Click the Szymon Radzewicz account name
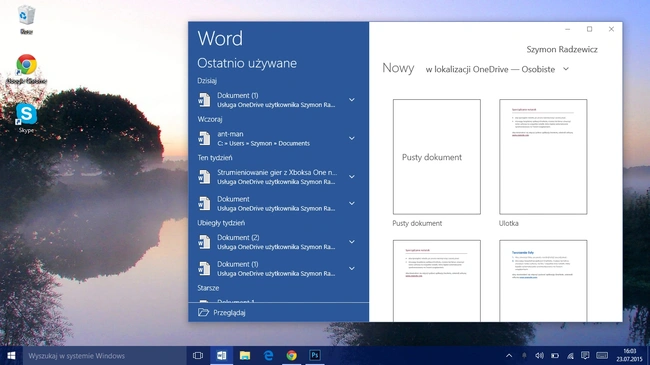The image size is (650, 365). tap(562, 49)
